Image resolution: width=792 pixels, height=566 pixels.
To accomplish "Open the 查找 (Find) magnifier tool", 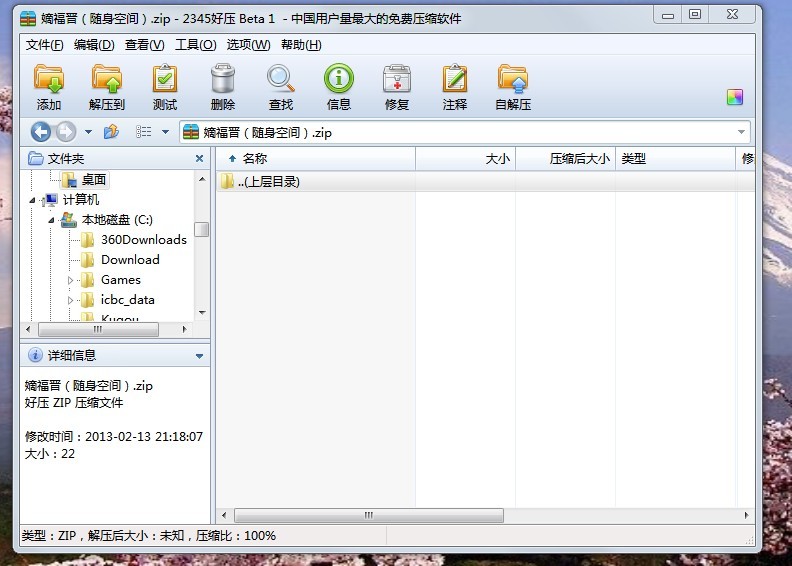I will (x=281, y=87).
